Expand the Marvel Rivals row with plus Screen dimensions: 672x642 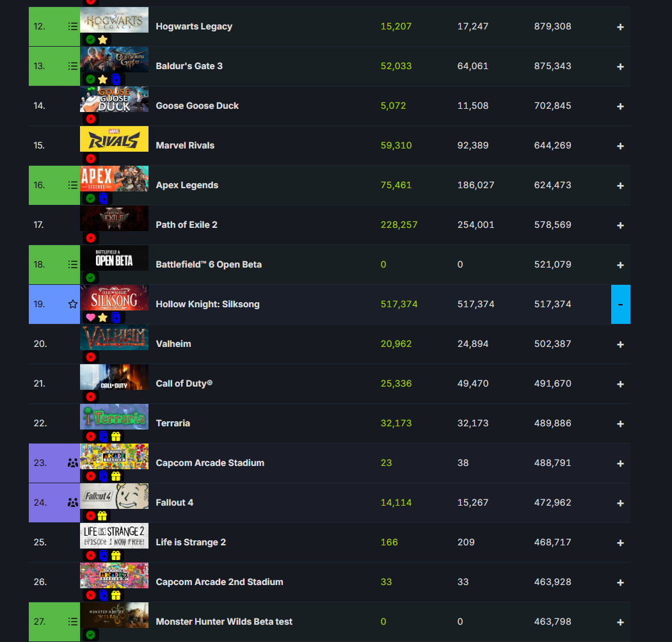(x=620, y=146)
